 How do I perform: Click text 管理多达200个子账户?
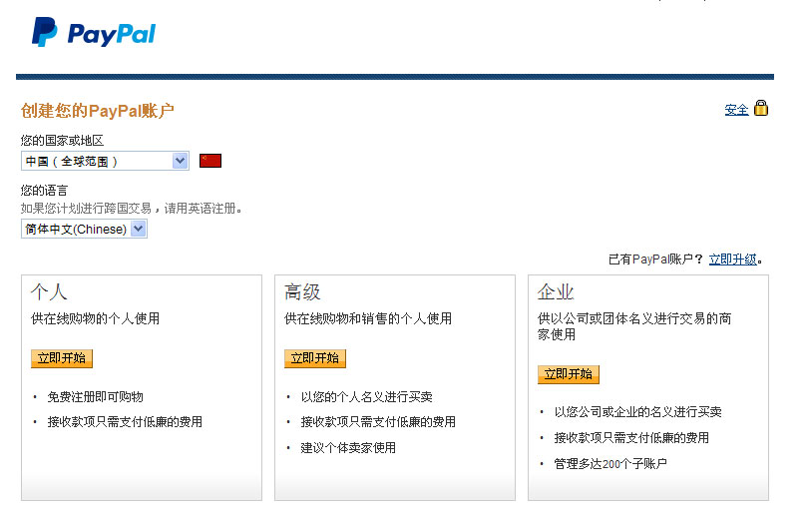[610, 463]
